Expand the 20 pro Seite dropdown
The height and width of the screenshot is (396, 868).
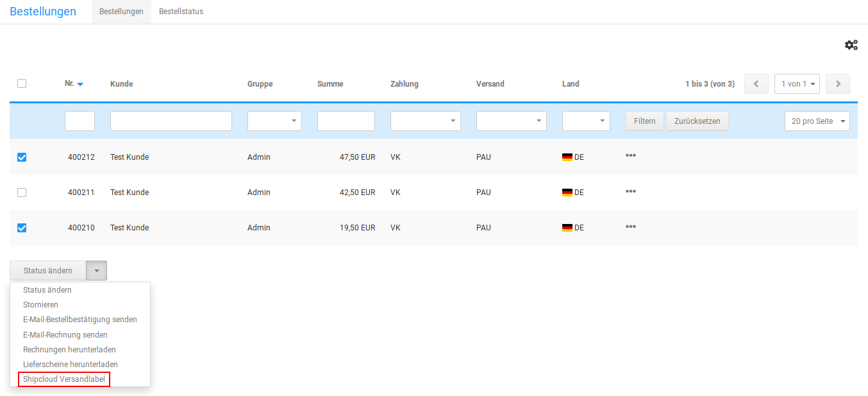pos(817,121)
